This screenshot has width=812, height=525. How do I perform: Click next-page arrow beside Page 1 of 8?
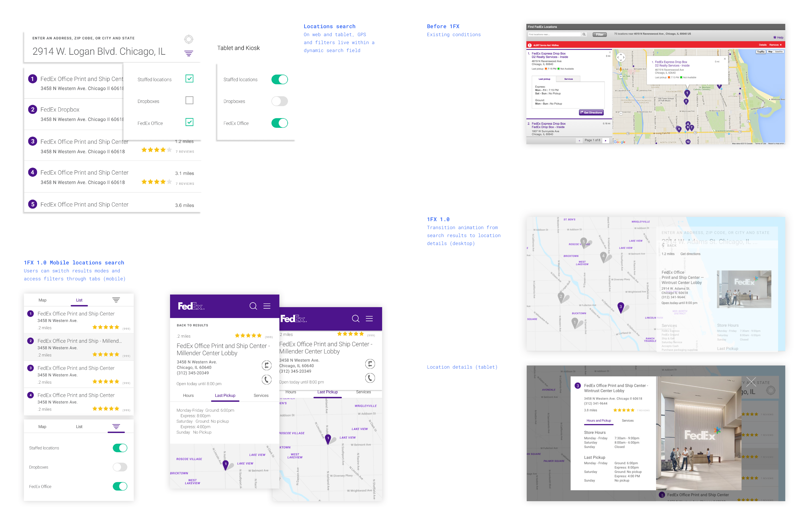[606, 140]
